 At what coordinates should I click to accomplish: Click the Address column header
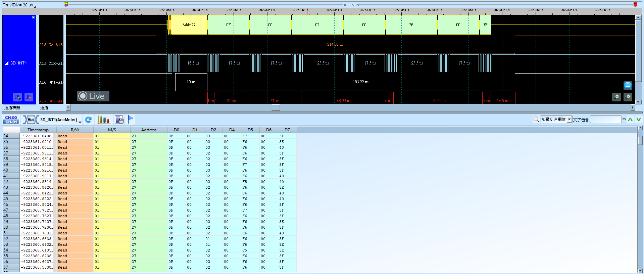(149, 130)
